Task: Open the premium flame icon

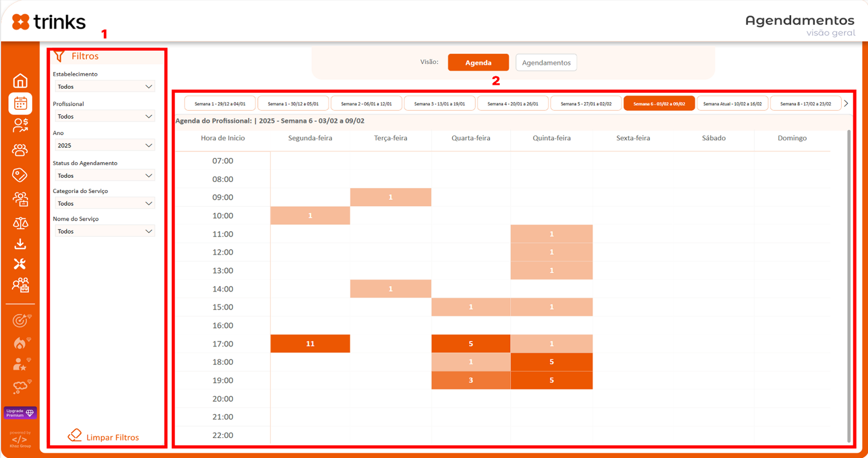Action: click(21, 343)
